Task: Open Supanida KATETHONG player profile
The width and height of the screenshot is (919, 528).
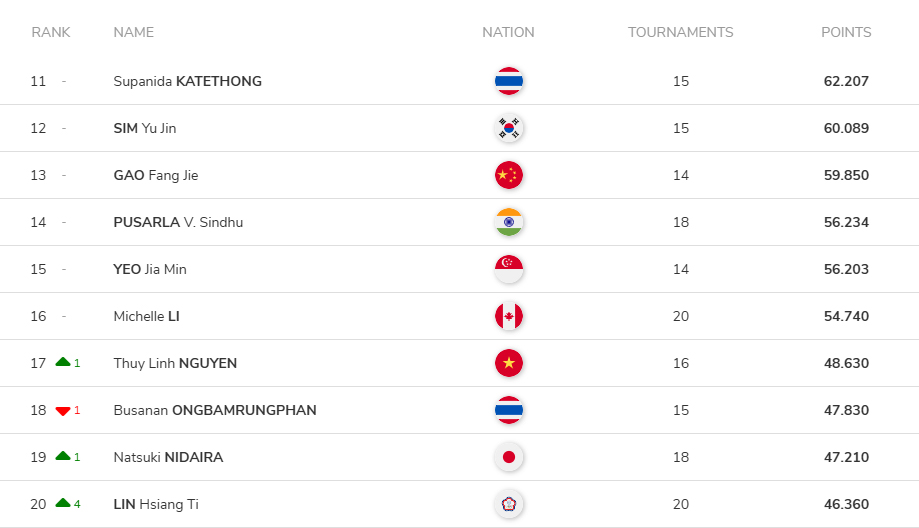Action: point(188,81)
